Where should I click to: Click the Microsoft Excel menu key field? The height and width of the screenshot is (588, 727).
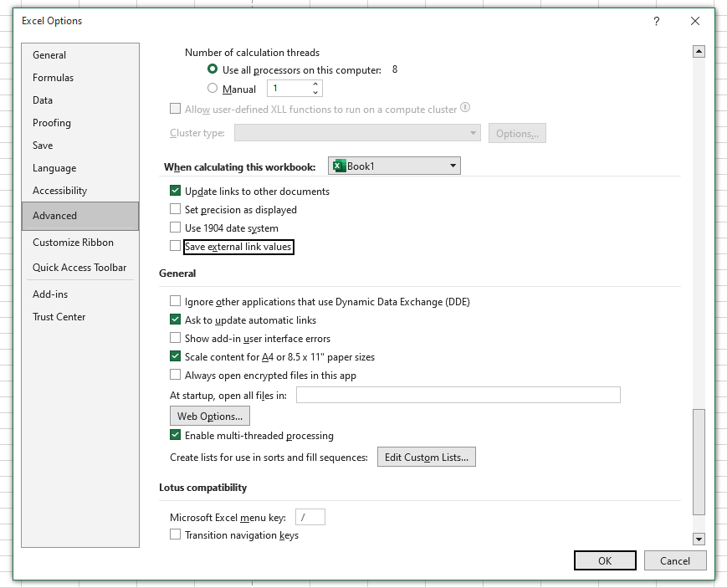tap(310, 518)
